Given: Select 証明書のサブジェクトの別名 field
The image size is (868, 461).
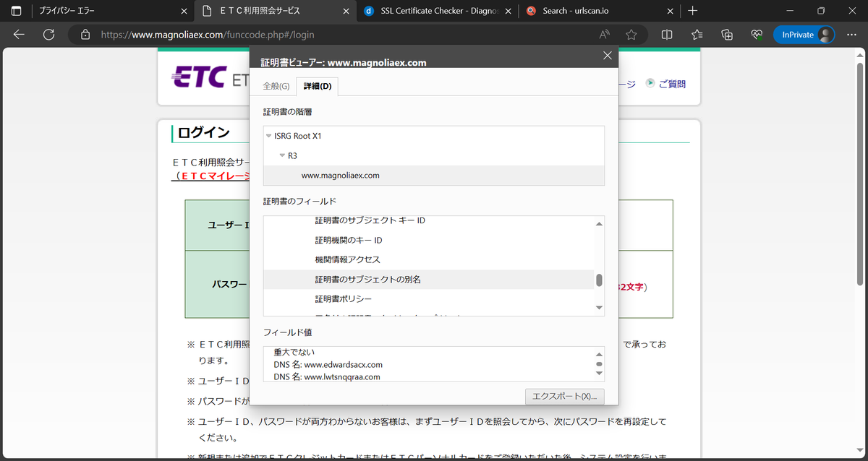Looking at the screenshot, I should tap(428, 279).
